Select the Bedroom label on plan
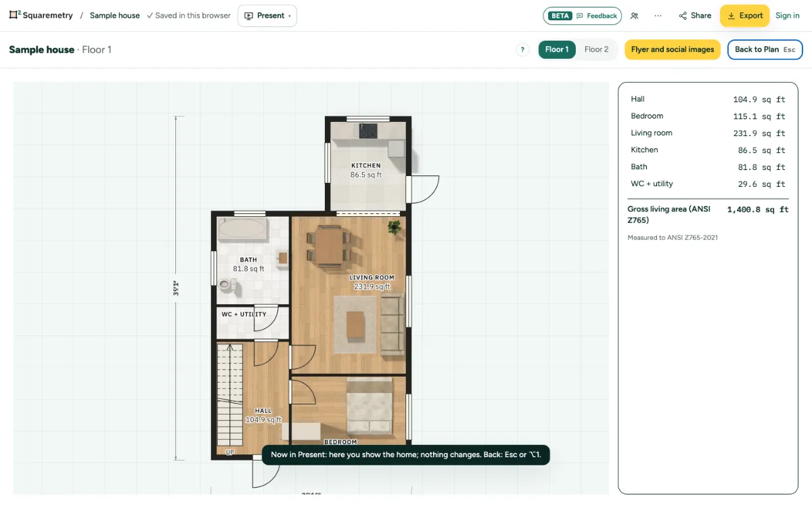812x508 pixels. click(340, 442)
